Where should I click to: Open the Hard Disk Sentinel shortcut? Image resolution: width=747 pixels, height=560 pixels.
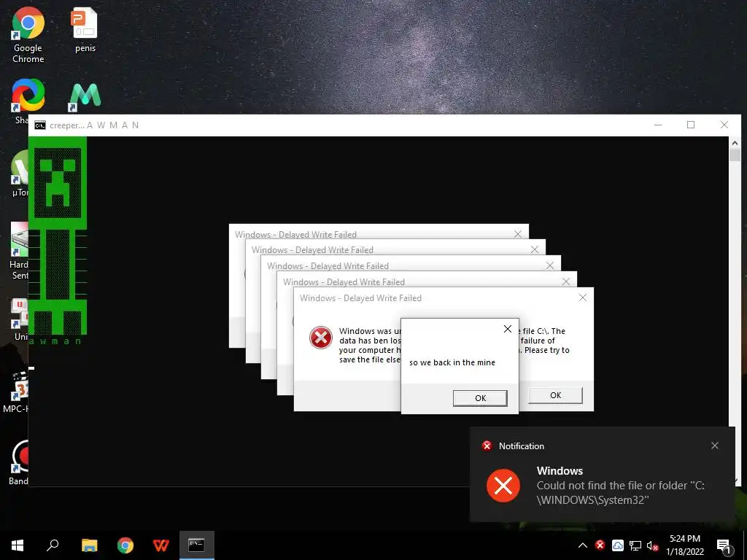[19, 251]
